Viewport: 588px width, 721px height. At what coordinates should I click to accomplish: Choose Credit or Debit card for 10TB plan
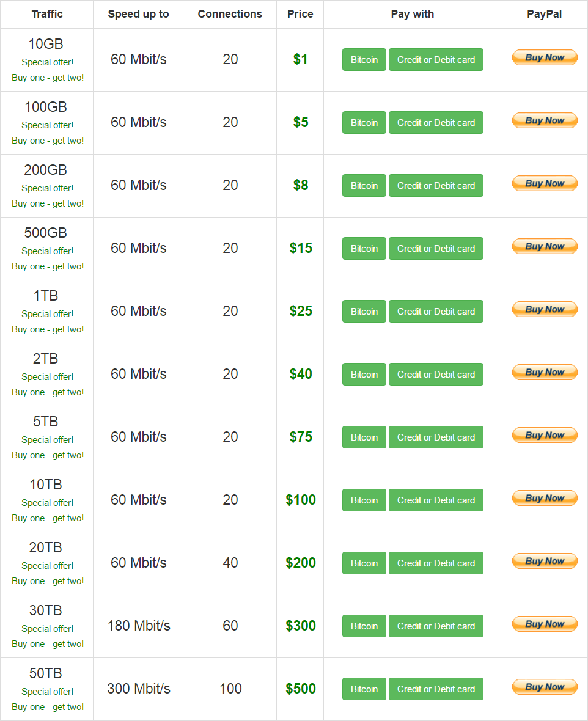(436, 500)
